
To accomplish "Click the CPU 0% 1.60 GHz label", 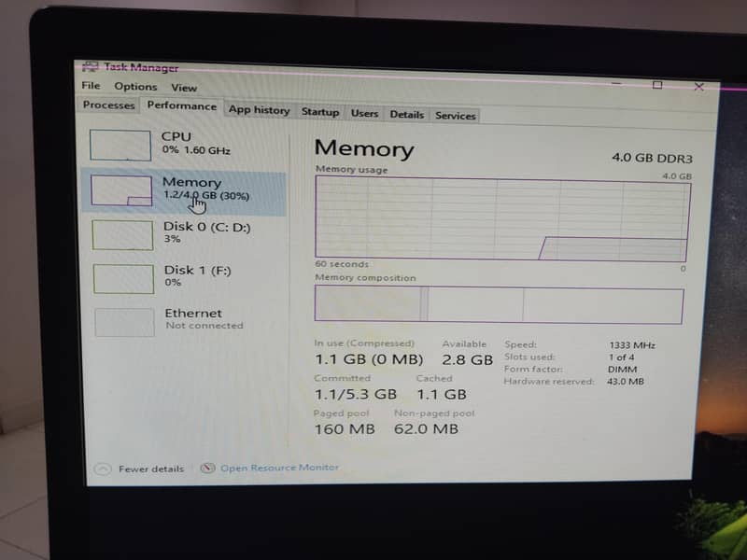I will (195, 143).
